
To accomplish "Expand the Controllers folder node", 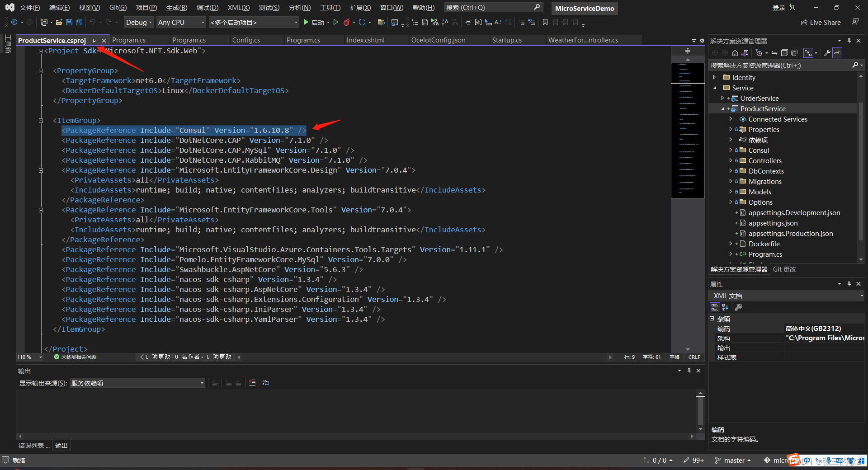I will click(x=731, y=160).
